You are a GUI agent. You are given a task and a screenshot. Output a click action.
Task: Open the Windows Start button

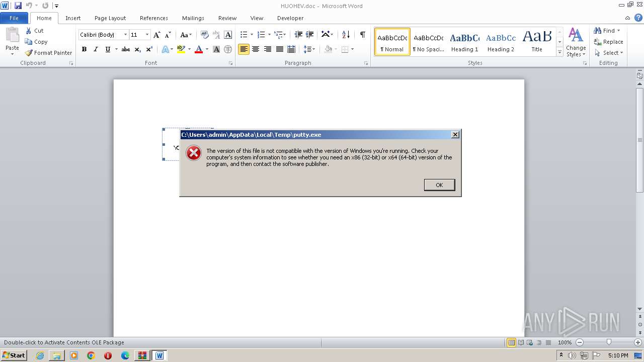point(14,355)
